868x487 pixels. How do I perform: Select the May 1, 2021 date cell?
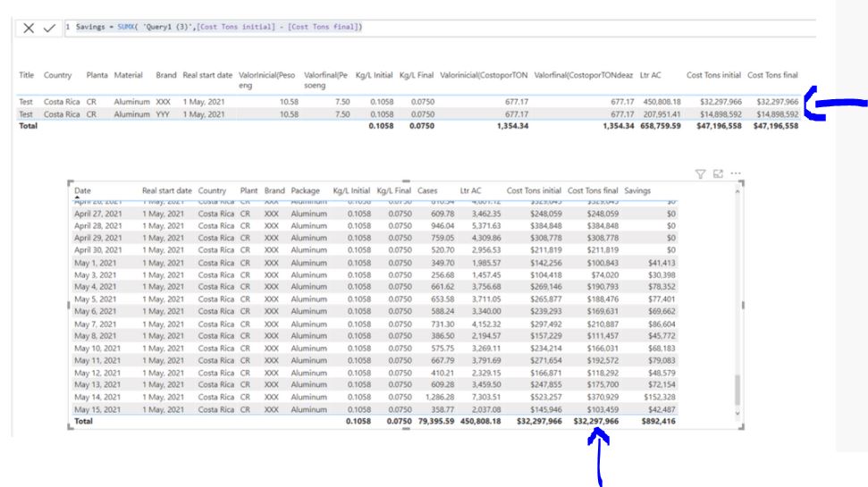click(96, 263)
